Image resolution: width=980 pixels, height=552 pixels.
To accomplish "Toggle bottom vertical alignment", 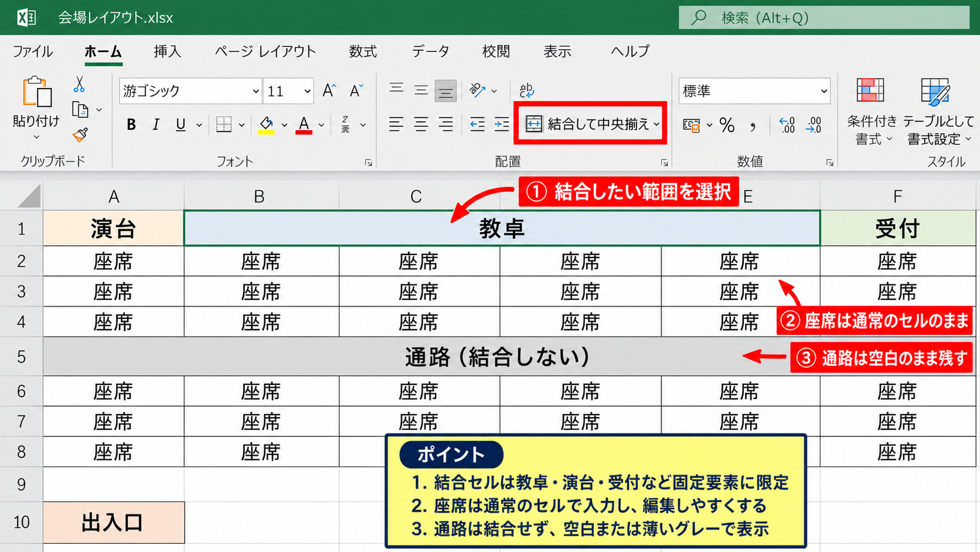I will tap(445, 91).
